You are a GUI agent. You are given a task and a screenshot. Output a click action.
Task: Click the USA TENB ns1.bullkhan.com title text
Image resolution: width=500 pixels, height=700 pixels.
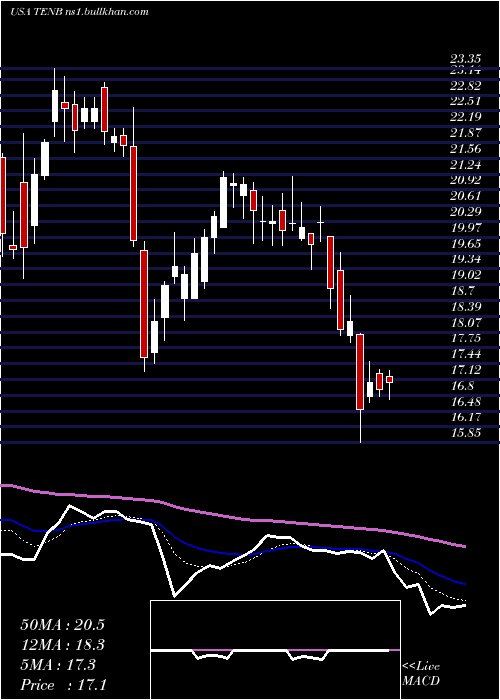point(79,12)
